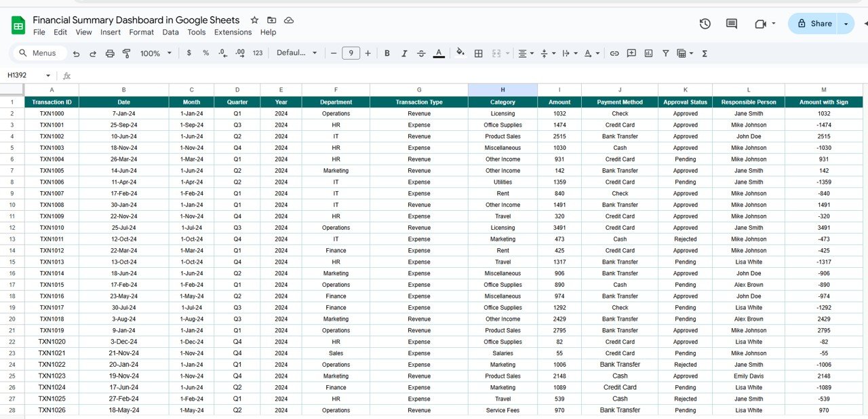Screen dimensions: 868x419
Task: Select the Category column header cell
Action: [502, 102]
